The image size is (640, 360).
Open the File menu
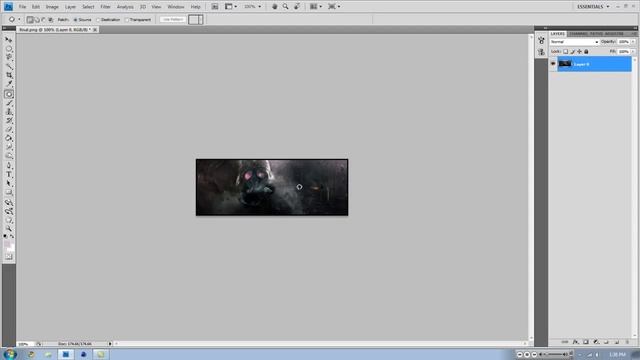point(22,7)
